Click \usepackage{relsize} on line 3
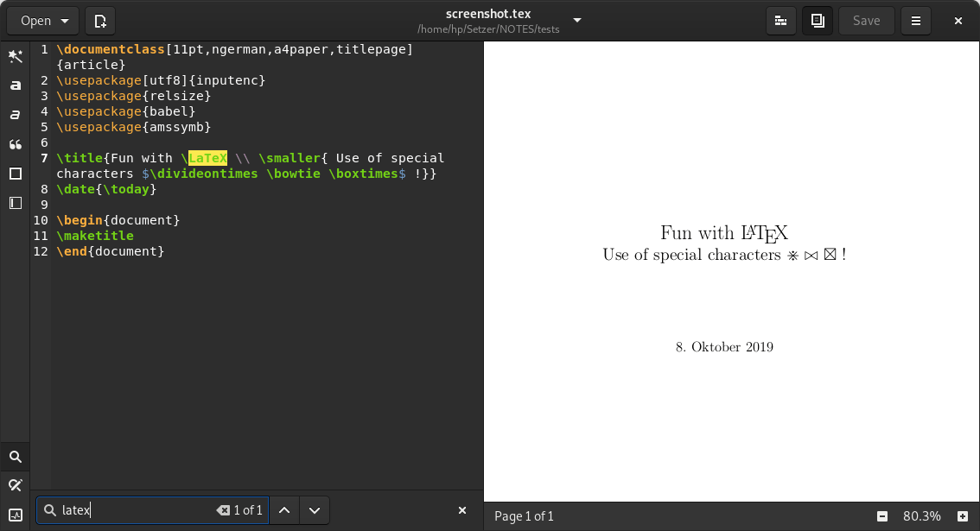The height and width of the screenshot is (531, 980). pos(134,96)
